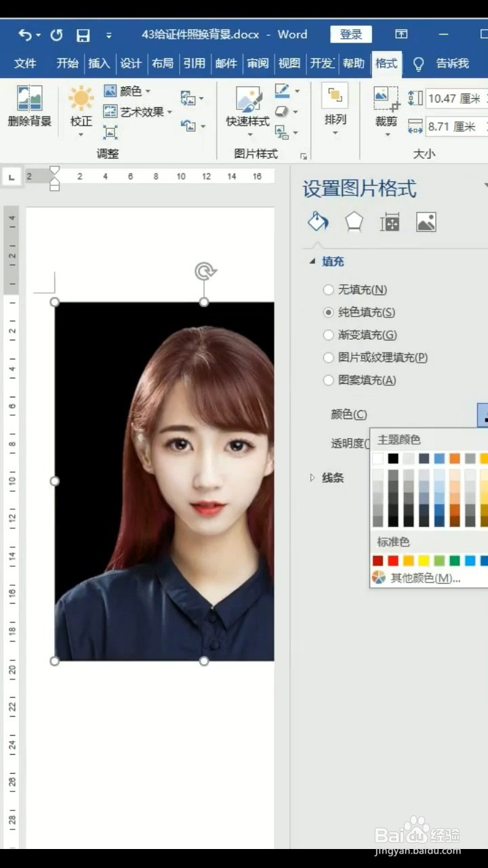Open the Picture Border pen dropdown
This screenshot has height=868, width=488.
(287, 90)
